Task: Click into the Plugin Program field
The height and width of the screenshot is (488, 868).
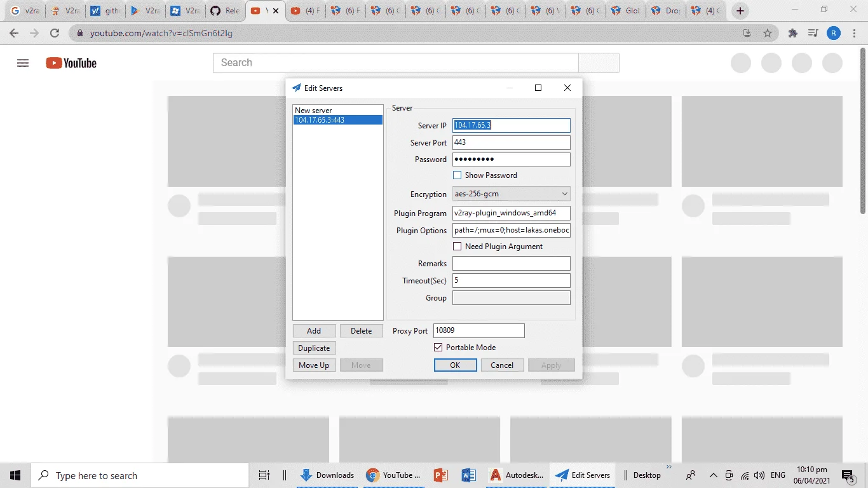Action: (x=512, y=213)
